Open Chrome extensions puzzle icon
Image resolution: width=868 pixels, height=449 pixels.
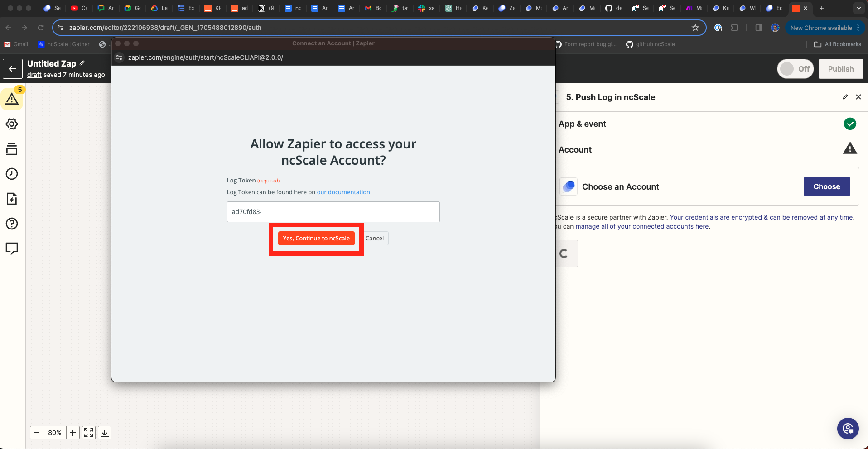click(735, 28)
